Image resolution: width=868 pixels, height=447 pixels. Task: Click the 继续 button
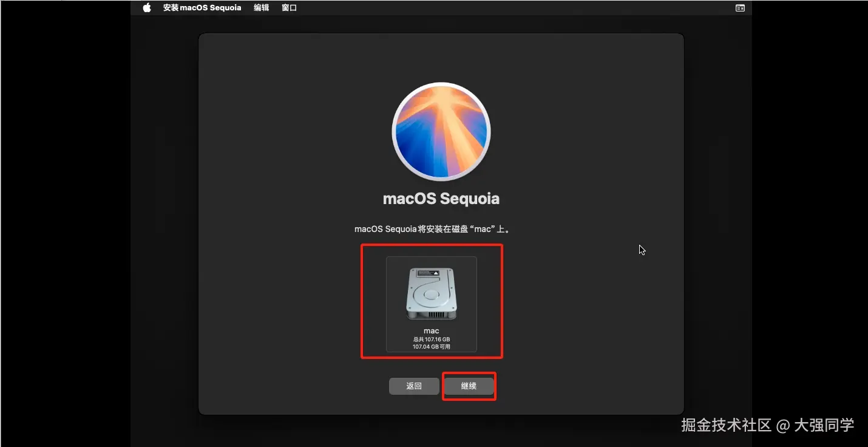click(469, 386)
